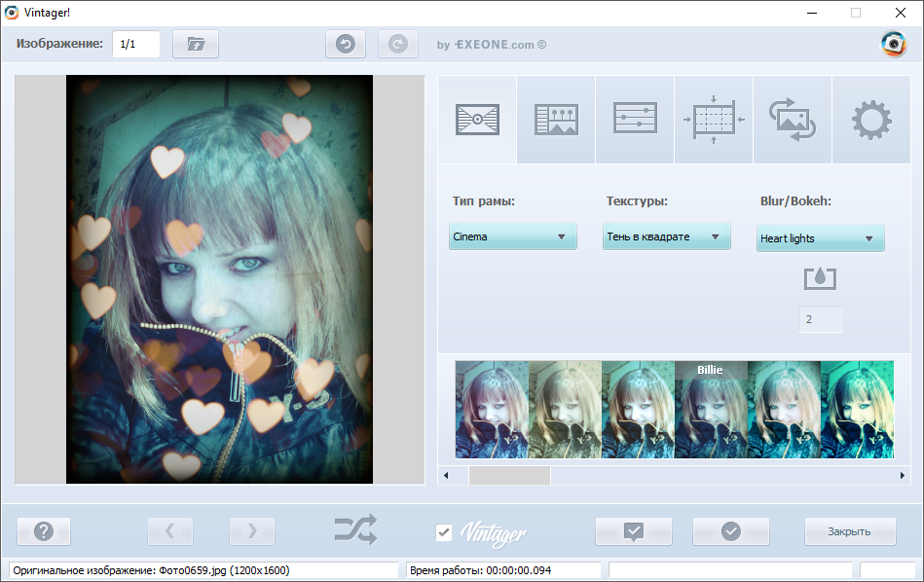Open image file folder button
Screen dimensions: 924x582
click(x=196, y=44)
